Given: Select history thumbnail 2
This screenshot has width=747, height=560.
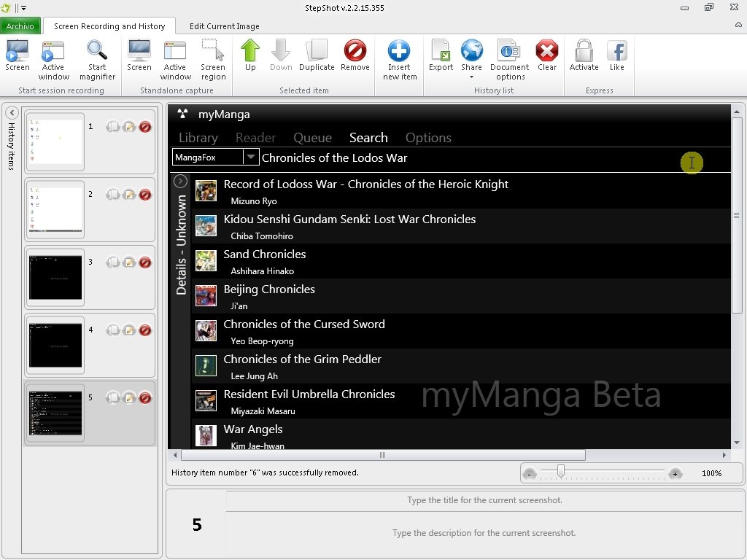Looking at the screenshot, I should click(55, 209).
